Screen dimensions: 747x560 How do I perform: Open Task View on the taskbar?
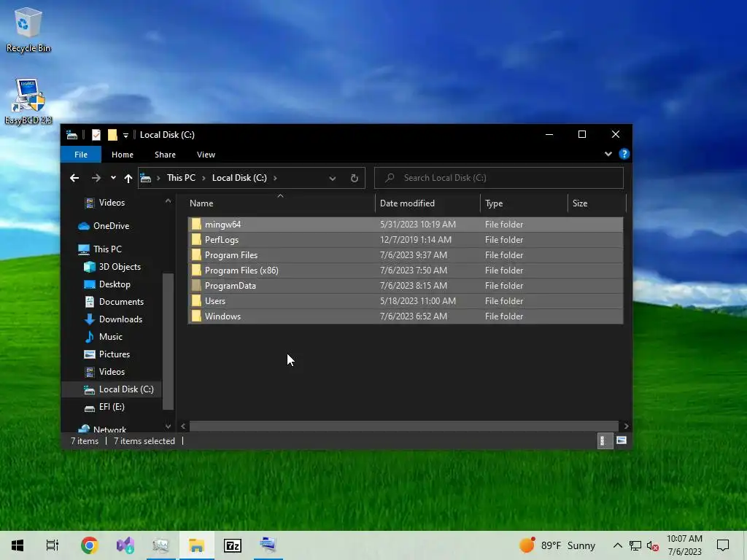[x=53, y=545]
